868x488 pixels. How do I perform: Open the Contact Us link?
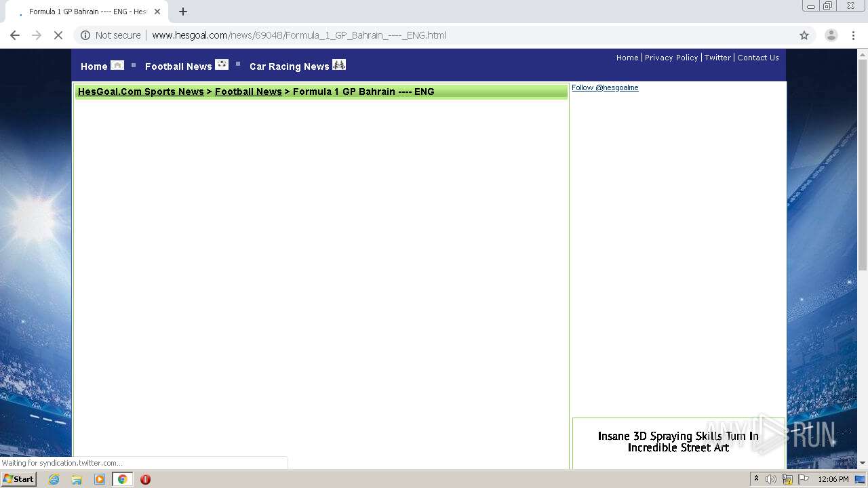pyautogui.click(x=758, y=58)
